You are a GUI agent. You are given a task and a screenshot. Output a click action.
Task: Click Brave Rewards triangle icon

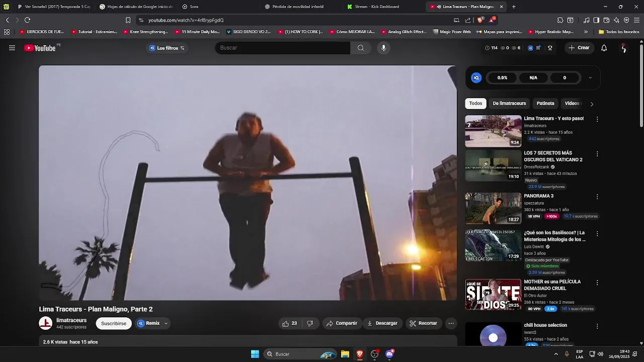(492, 20)
